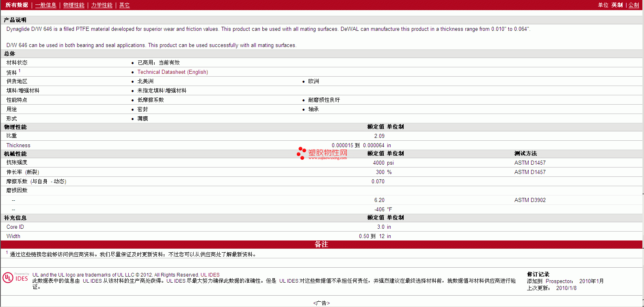This screenshot has height=307, width=644.
Task: Select wear factor value 6.20
Action: coord(379,200)
